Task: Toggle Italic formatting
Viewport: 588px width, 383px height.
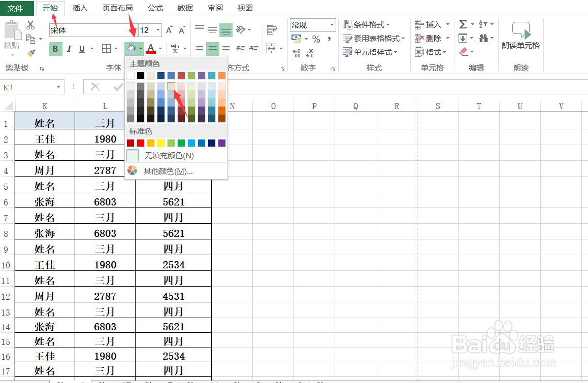Action: (x=69, y=49)
